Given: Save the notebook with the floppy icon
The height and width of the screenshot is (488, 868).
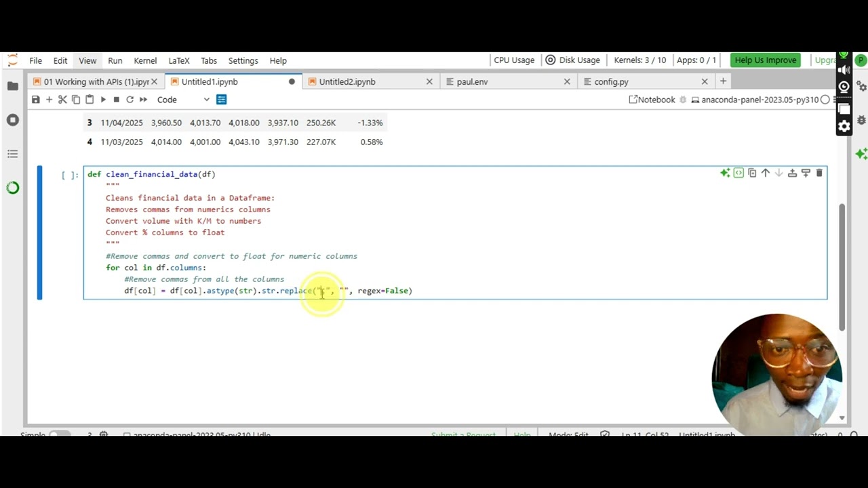Looking at the screenshot, I should tap(35, 100).
